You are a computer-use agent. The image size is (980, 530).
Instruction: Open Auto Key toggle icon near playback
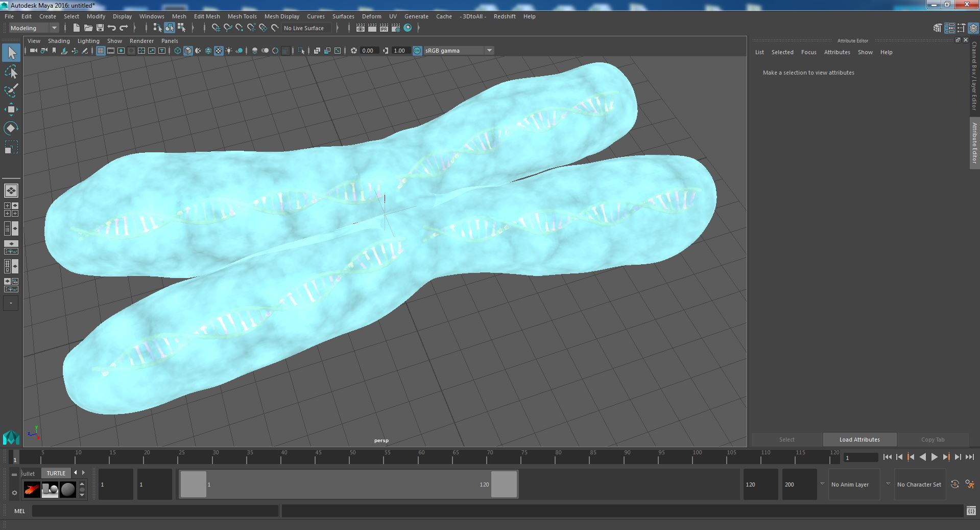coord(955,484)
